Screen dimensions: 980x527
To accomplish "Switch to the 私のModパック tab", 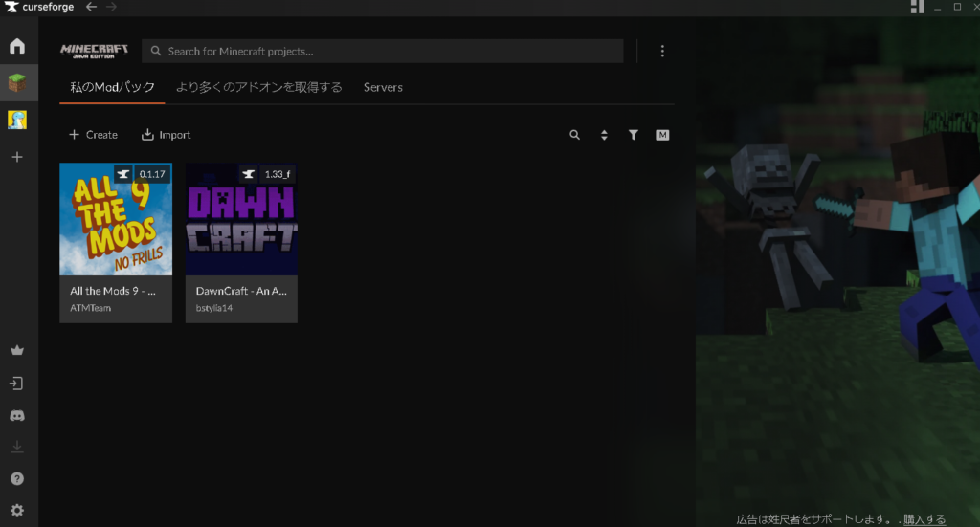I will click(x=112, y=87).
